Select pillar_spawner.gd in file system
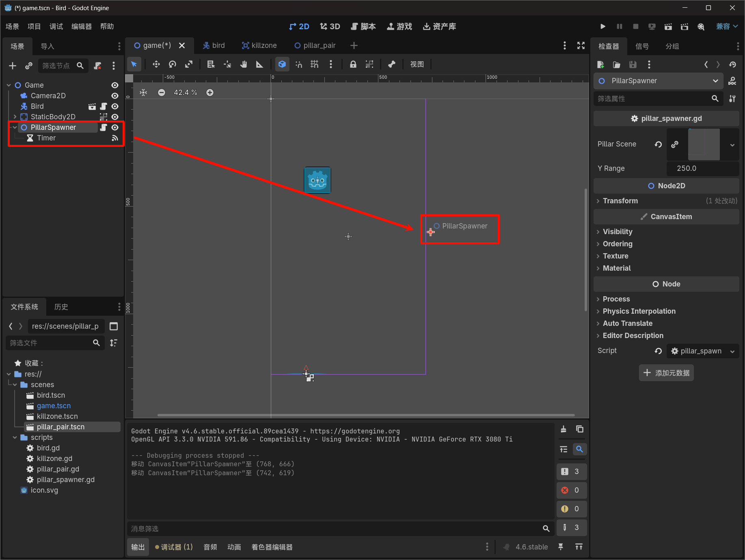 66,480
